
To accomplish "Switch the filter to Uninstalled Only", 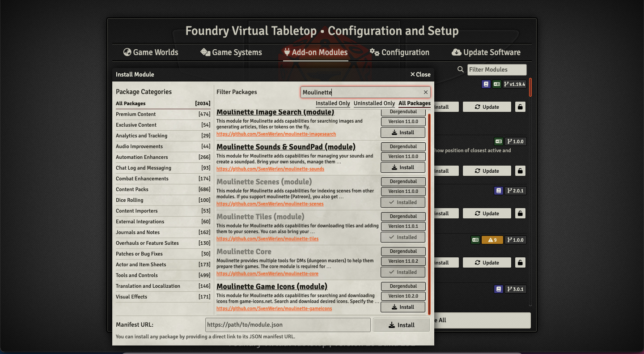I will tap(374, 103).
